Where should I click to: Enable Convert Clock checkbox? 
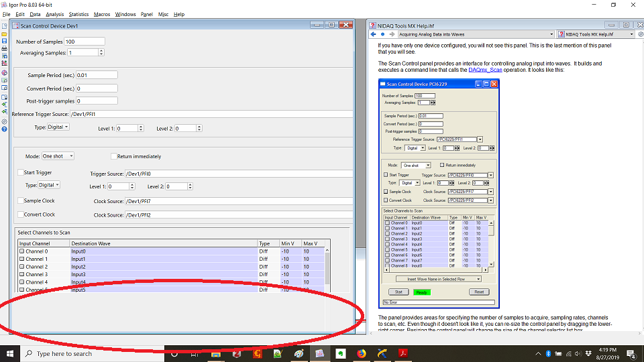pyautogui.click(x=21, y=215)
